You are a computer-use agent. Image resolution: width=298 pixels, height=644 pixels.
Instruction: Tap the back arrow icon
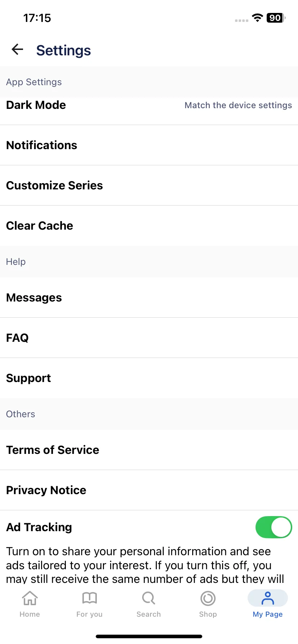17,49
